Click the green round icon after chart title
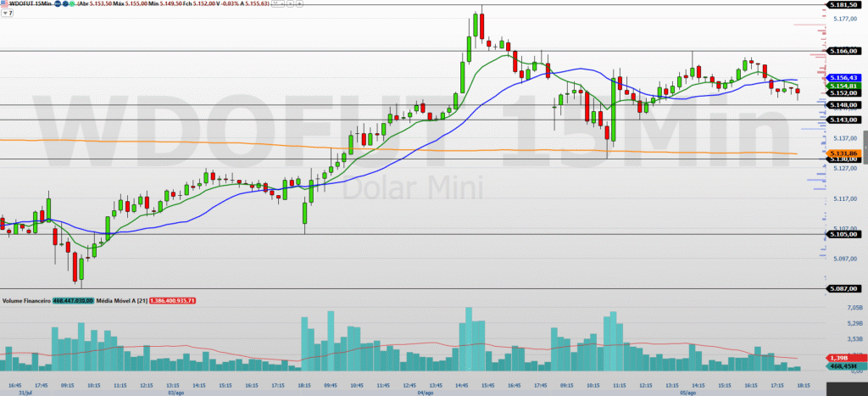 [x=72, y=3]
